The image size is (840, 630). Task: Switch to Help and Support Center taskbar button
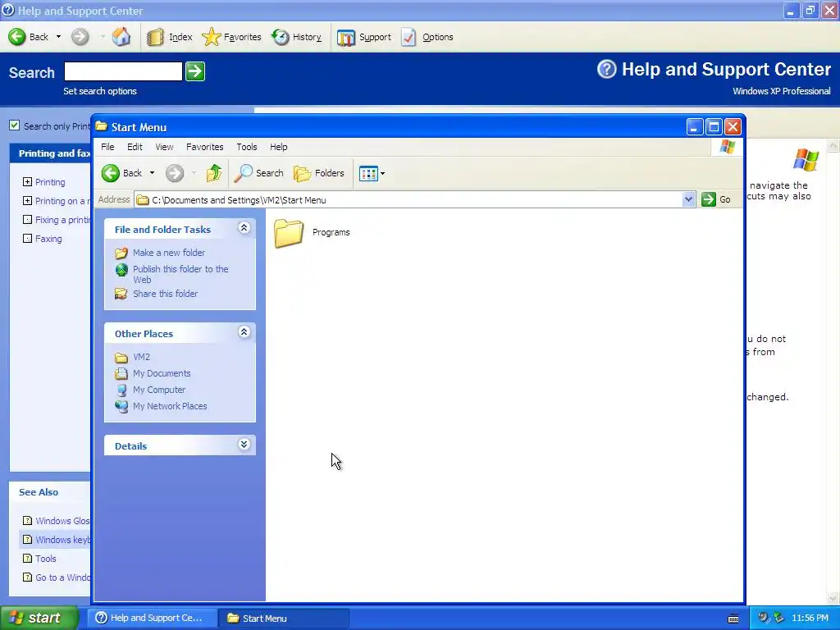(153, 618)
